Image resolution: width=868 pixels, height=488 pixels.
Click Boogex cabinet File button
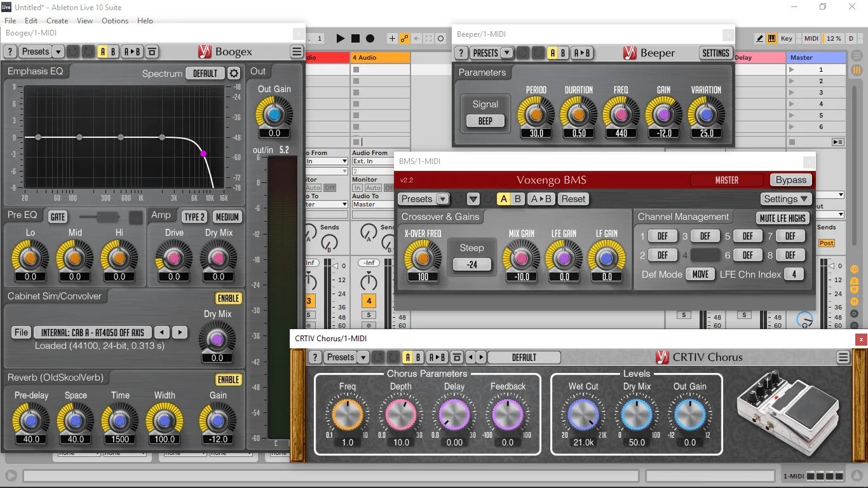tap(21, 332)
